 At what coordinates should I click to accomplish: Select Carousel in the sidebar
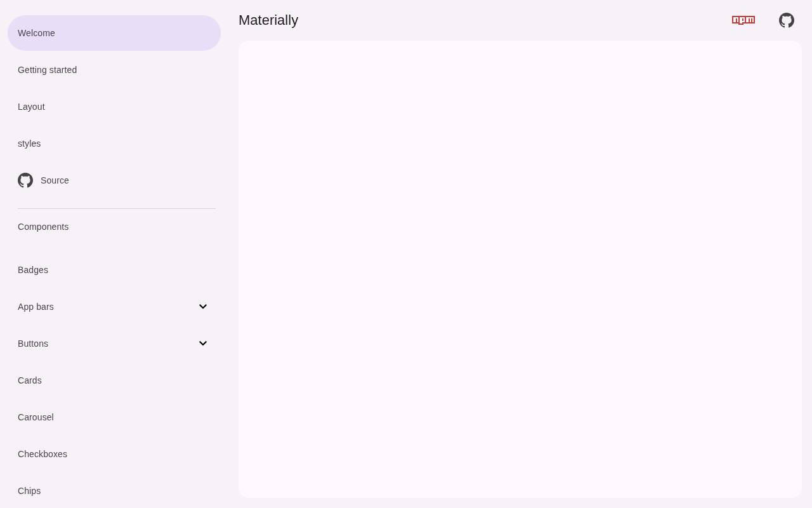coord(36,417)
